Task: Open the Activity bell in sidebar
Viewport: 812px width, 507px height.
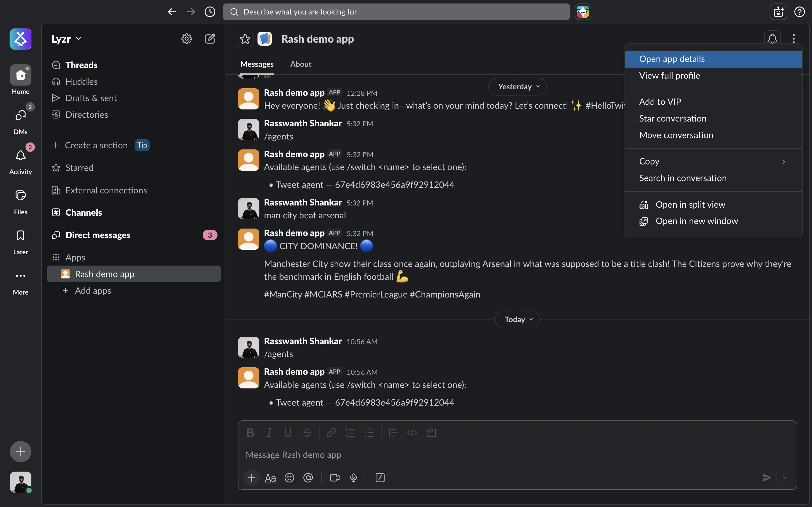Action: click(x=20, y=156)
